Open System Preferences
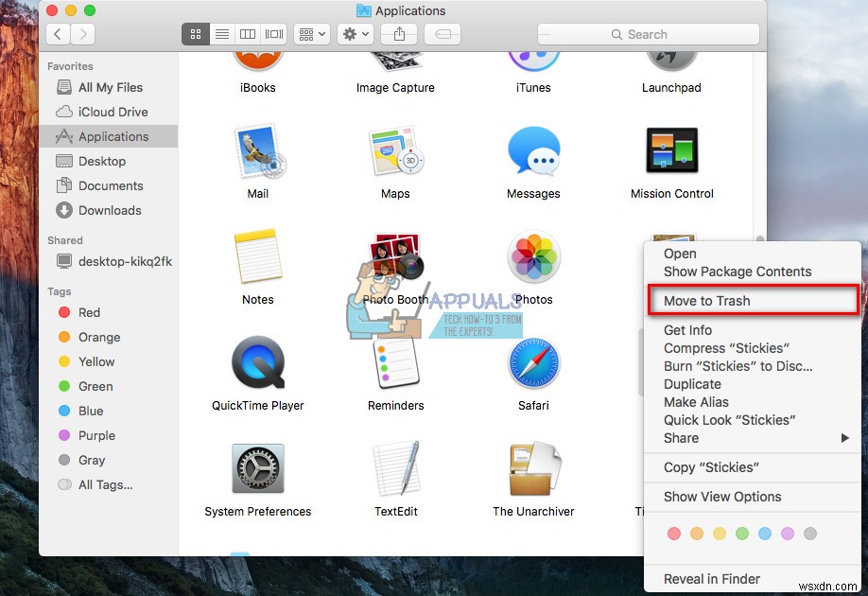 tap(258, 468)
